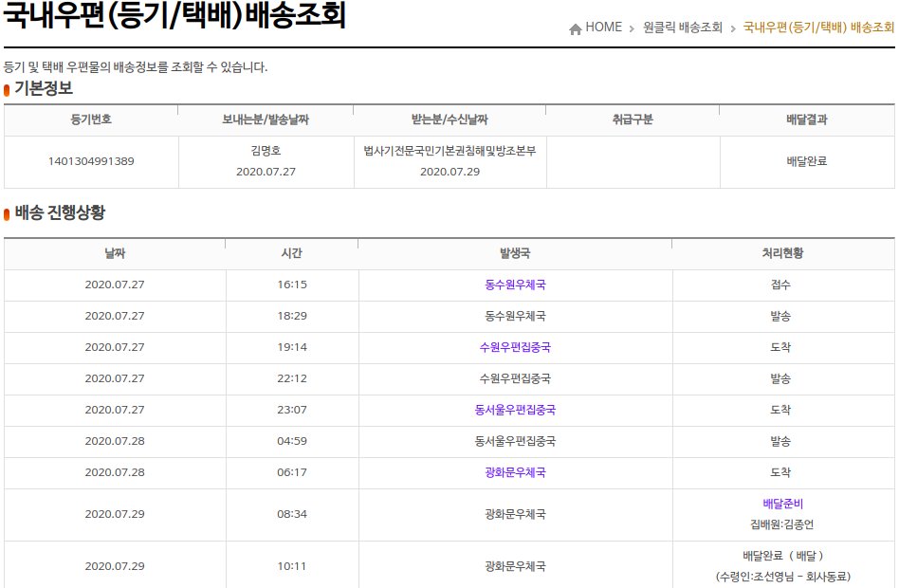This screenshot has height=588, width=899.
Task: Open the purple 동서울우편집중국 link at 23:07
Action: 515,410
